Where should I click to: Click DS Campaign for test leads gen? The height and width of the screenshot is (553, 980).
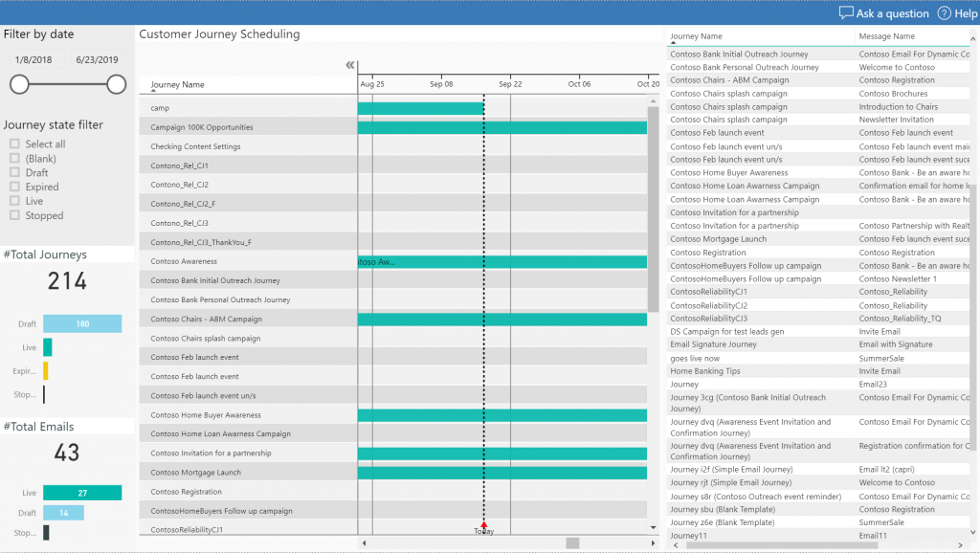[727, 332]
